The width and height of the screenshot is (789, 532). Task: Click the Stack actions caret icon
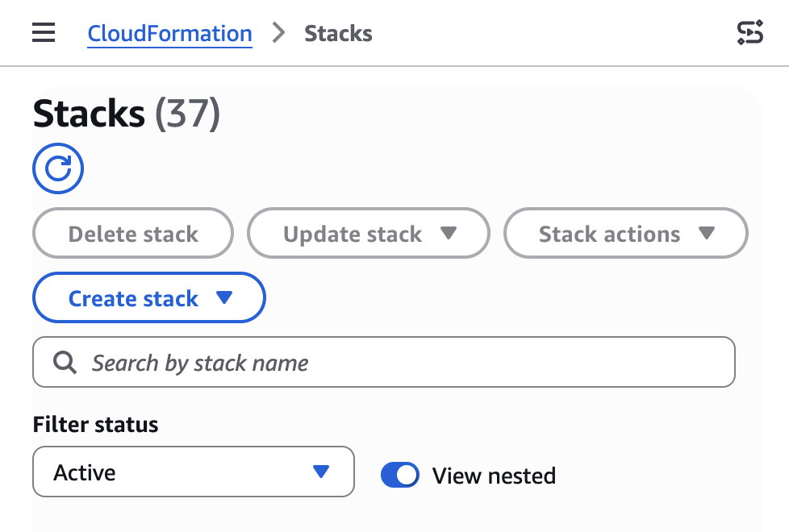pos(708,233)
